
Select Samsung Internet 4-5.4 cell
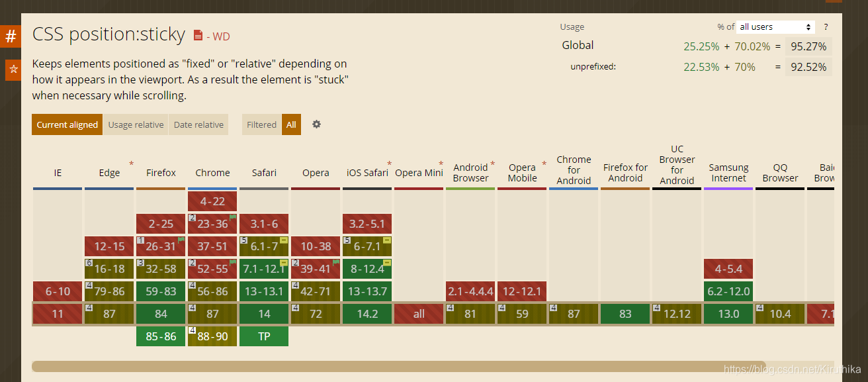[728, 269]
